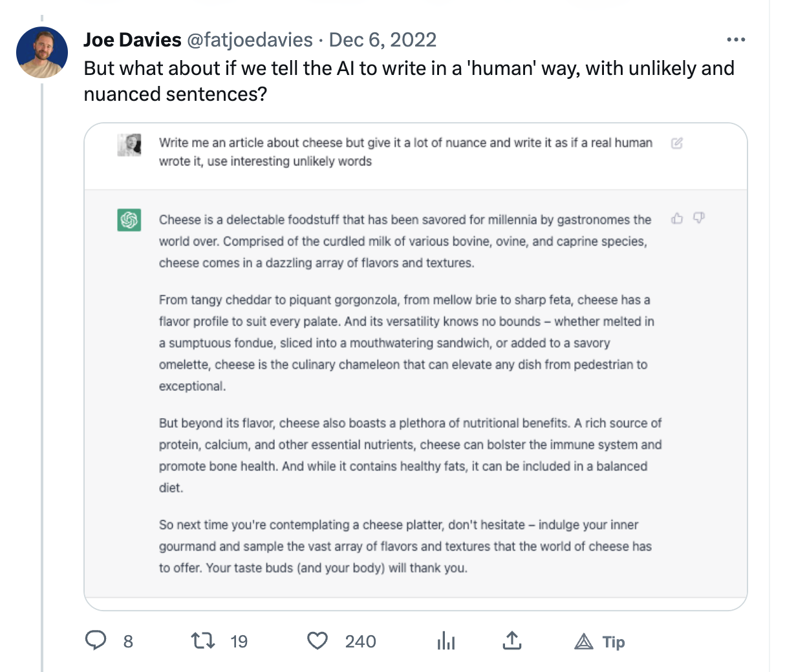Retweet this post
Viewport: 785px width, 672px height.
pos(202,640)
